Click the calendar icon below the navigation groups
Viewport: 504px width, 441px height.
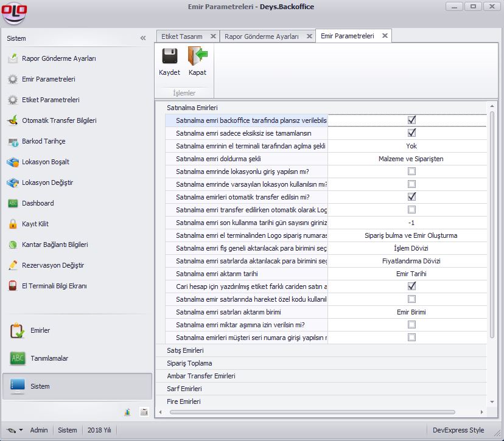click(x=144, y=412)
